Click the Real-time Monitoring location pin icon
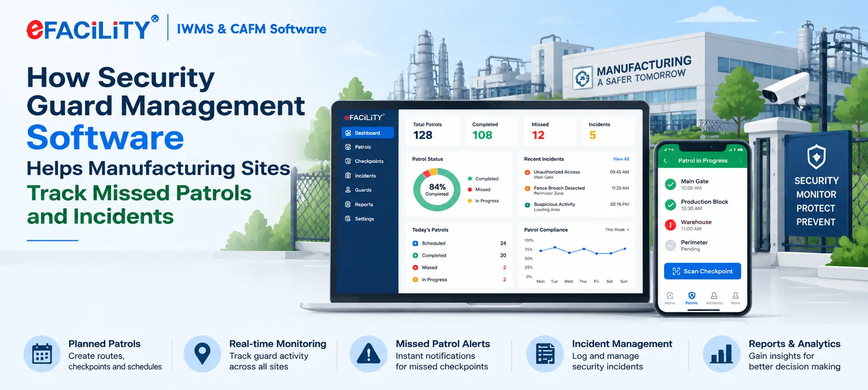The width and height of the screenshot is (868, 390). pos(202,354)
